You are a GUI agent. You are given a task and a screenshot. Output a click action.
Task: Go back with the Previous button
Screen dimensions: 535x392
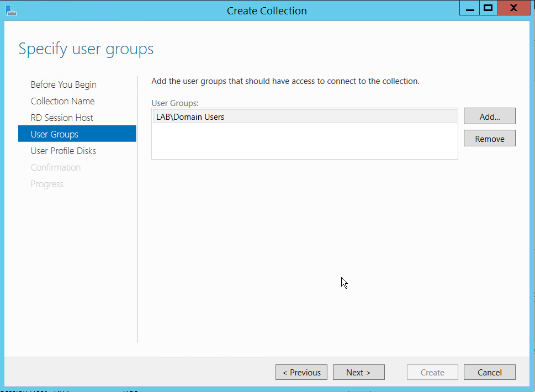pos(301,372)
